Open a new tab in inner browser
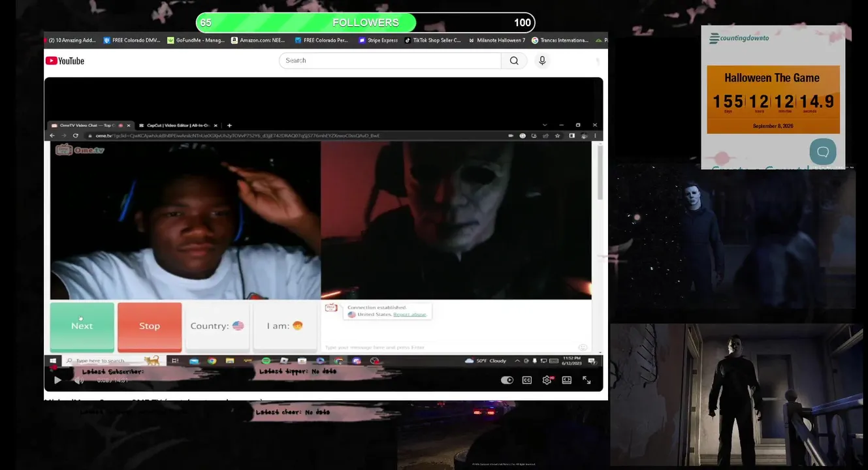 tap(229, 125)
